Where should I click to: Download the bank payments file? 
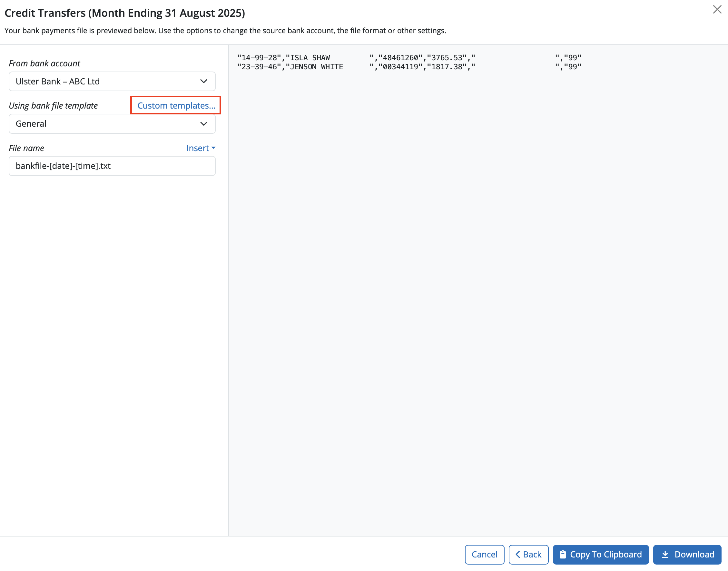(687, 554)
